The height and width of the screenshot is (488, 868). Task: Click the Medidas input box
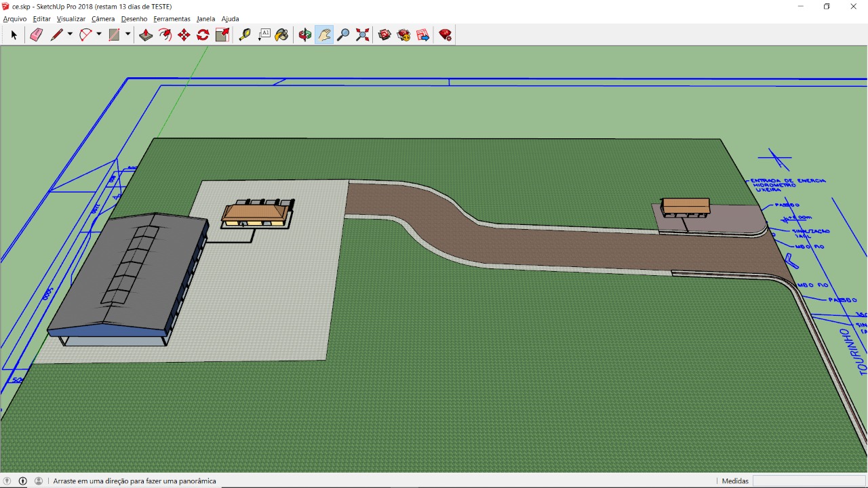point(808,481)
